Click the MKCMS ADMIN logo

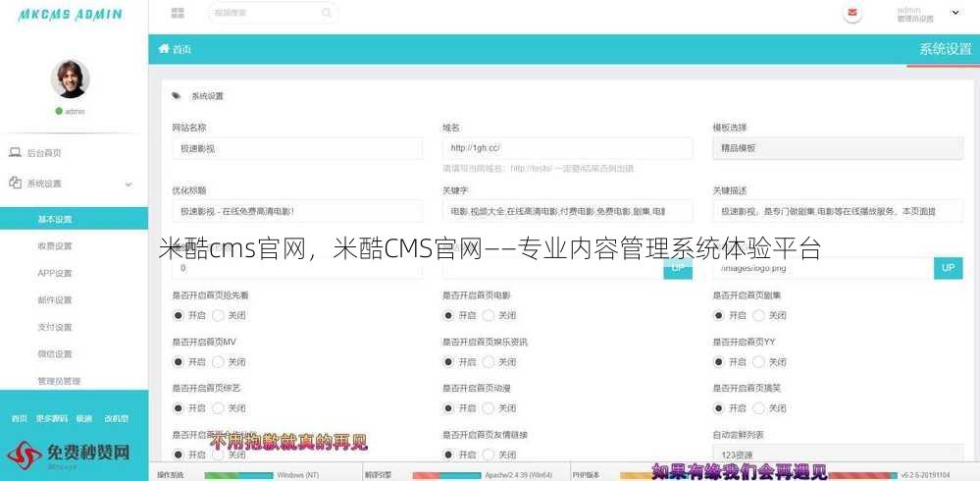[x=70, y=15]
